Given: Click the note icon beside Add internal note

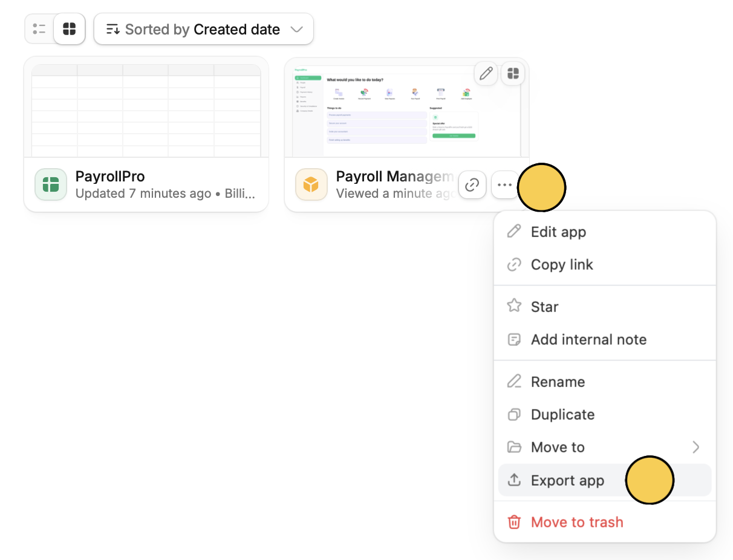Looking at the screenshot, I should coord(514,339).
